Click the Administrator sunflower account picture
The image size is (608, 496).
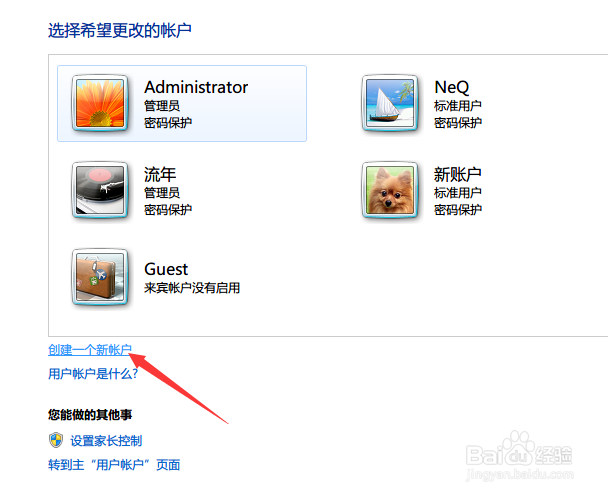100,103
